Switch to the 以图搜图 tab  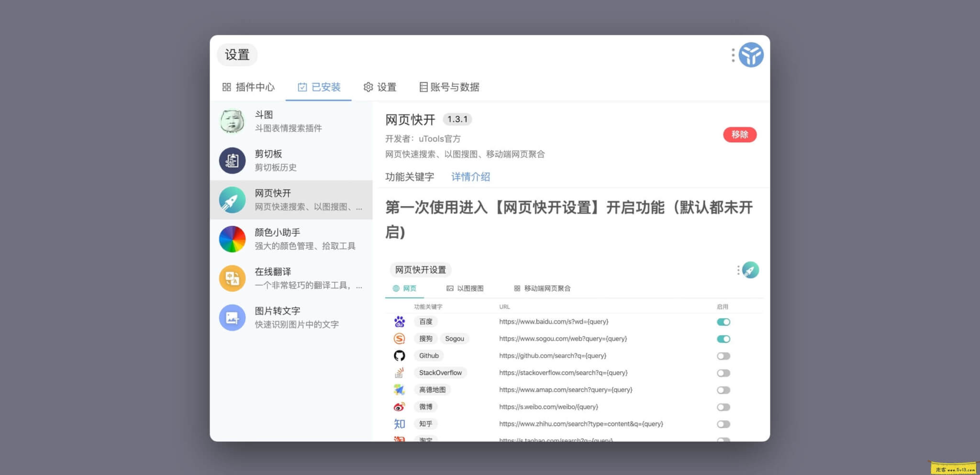click(x=466, y=288)
